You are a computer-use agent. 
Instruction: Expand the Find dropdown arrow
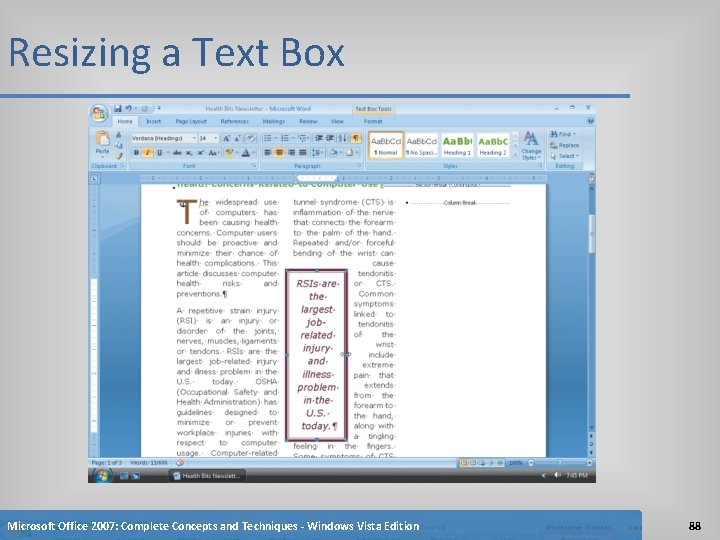[x=574, y=134]
